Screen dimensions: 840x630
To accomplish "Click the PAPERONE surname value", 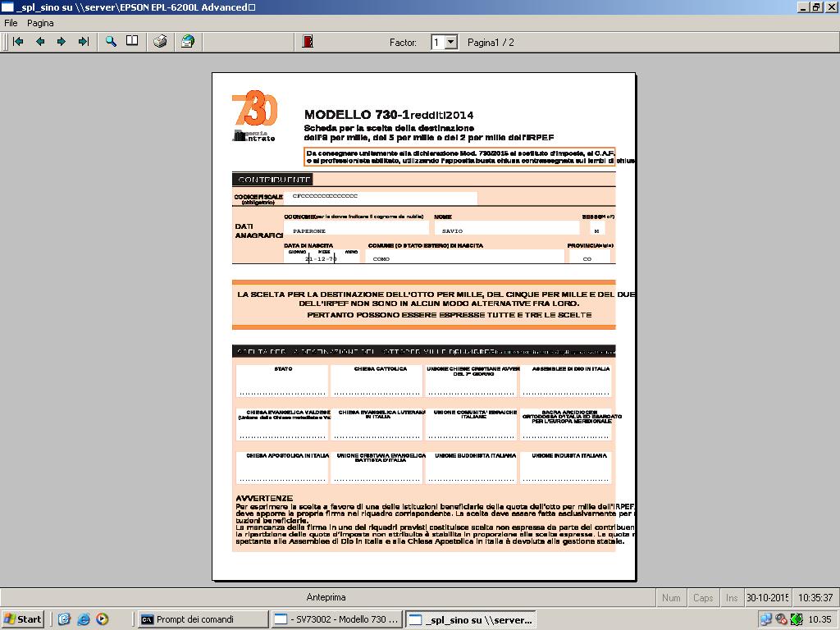I will pos(309,231).
